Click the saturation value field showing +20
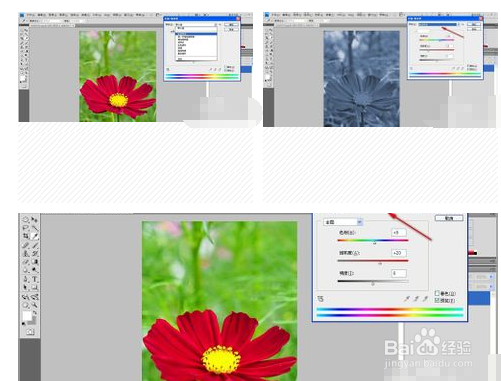 pos(399,253)
